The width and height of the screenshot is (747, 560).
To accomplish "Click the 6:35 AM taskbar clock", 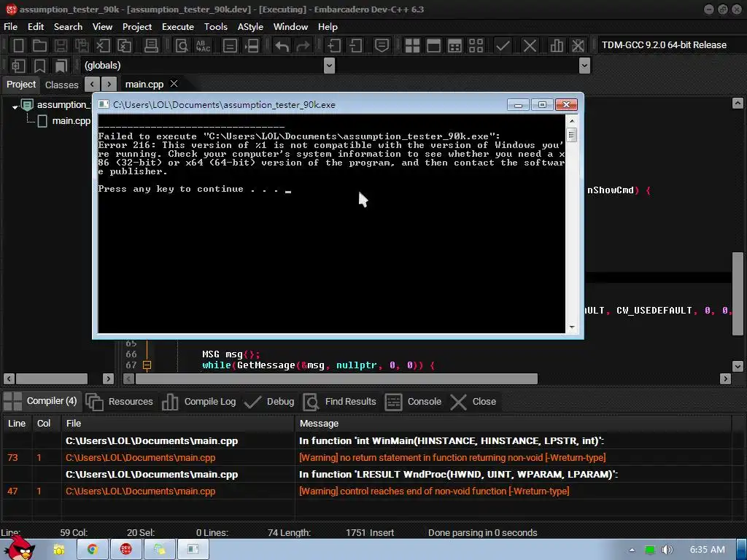I will click(x=707, y=550).
